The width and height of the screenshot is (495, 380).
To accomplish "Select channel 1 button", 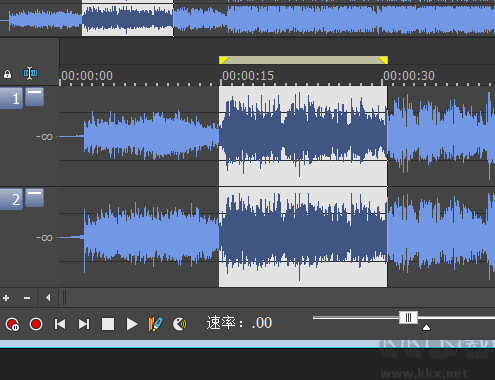I will (11, 98).
